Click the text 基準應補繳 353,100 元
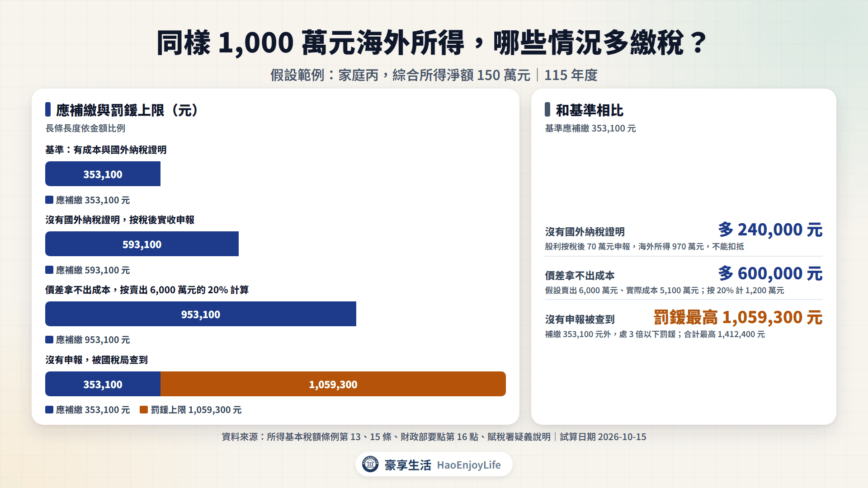The image size is (868, 488). click(x=590, y=128)
